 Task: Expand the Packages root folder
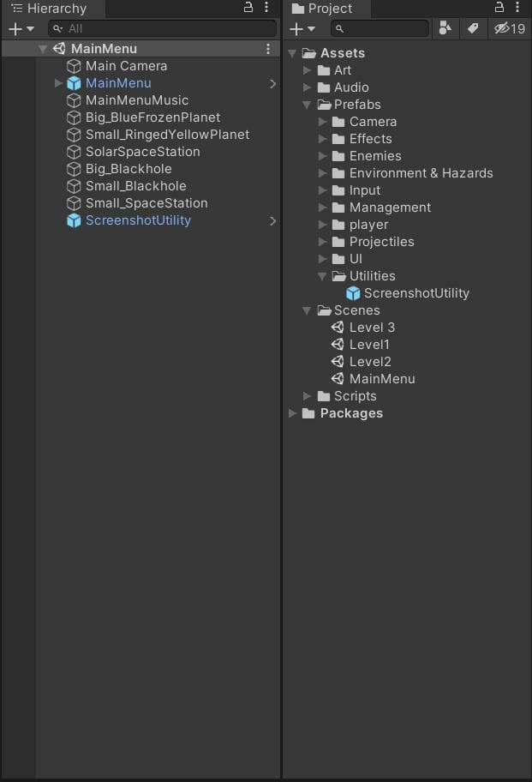pos(292,413)
